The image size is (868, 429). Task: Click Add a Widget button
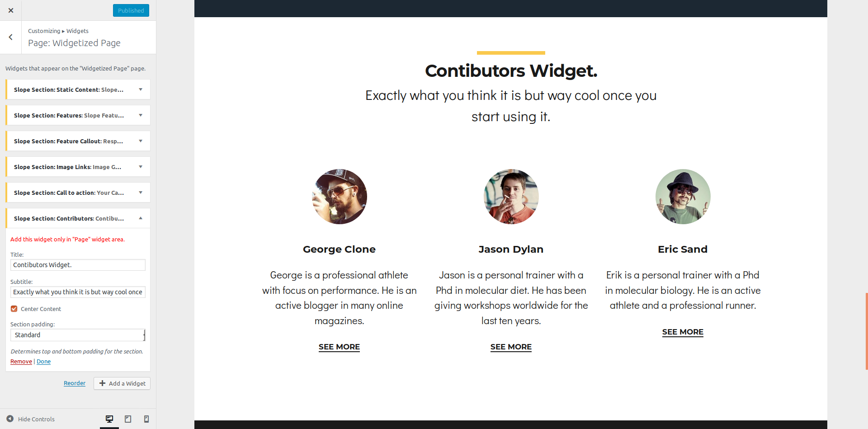click(122, 383)
